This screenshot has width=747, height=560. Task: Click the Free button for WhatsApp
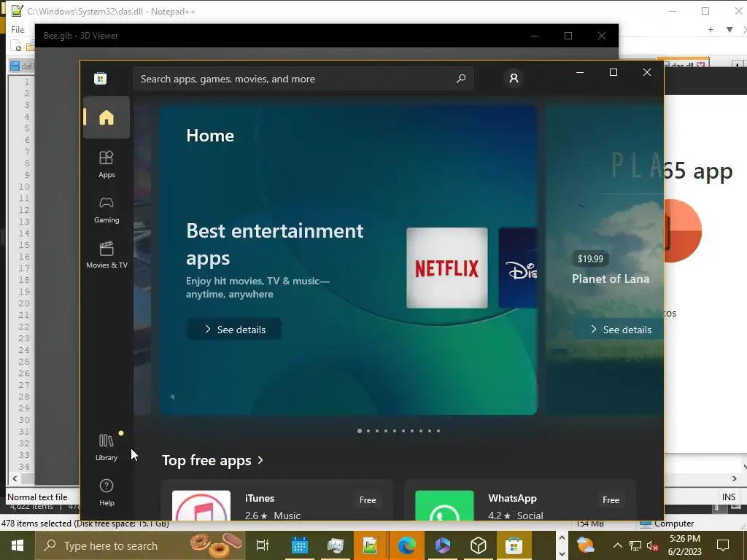tap(611, 500)
